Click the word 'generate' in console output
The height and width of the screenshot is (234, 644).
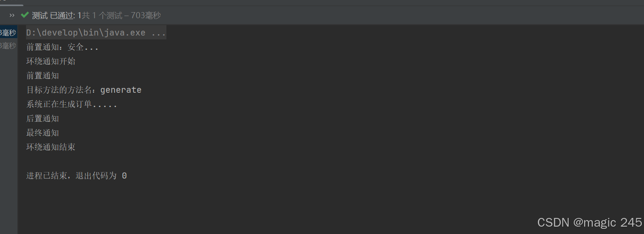tap(121, 90)
